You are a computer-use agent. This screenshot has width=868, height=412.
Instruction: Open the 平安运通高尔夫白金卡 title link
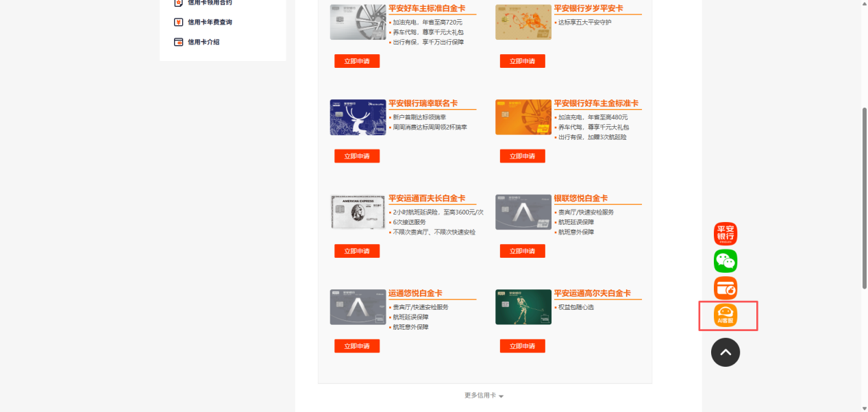click(593, 293)
